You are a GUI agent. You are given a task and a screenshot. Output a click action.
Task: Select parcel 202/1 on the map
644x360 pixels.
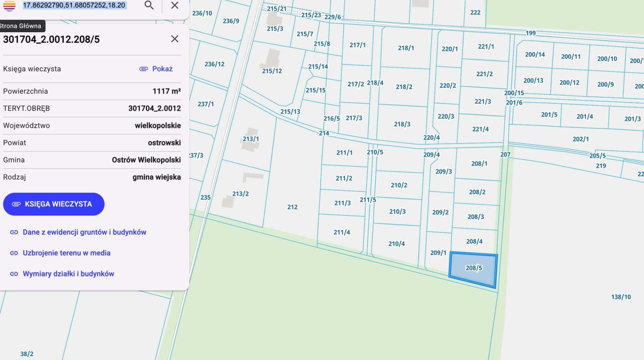point(581,139)
